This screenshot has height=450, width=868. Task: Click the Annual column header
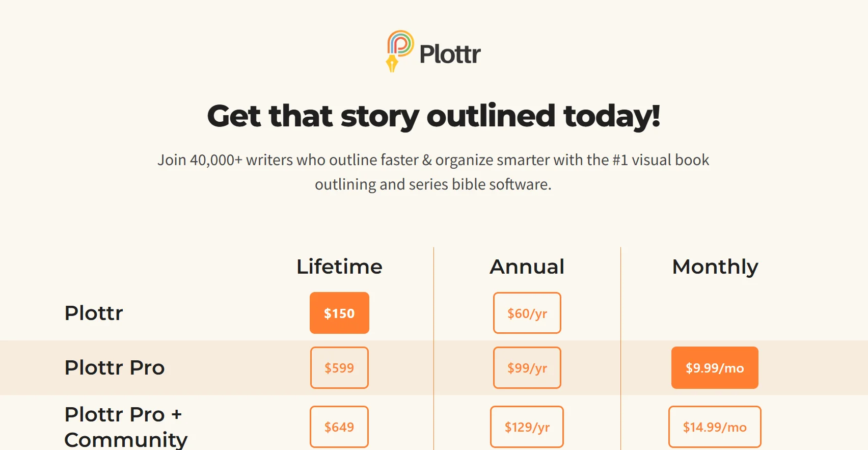pyautogui.click(x=527, y=266)
